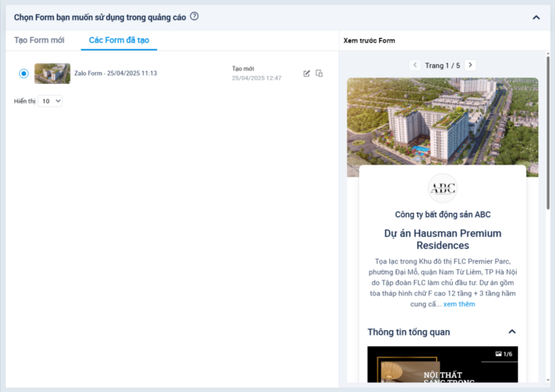Click the aerial building banner image

click(x=442, y=122)
